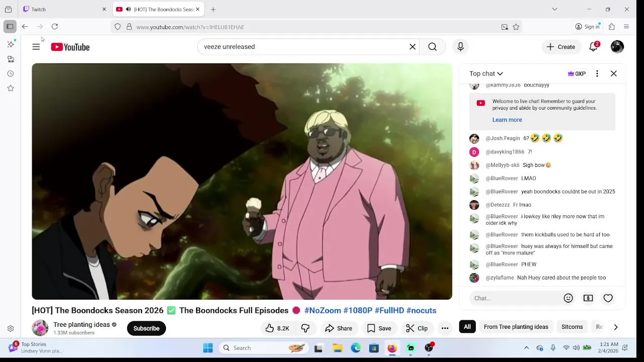Mute the YouTube tab audio
Viewport: 644px width, 362px height.
click(x=128, y=10)
